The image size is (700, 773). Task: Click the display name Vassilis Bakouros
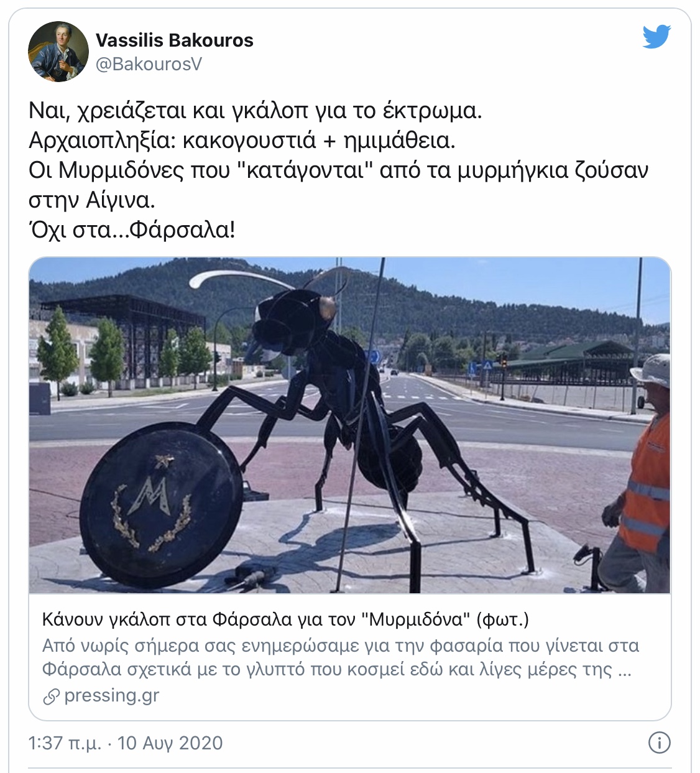(175, 40)
